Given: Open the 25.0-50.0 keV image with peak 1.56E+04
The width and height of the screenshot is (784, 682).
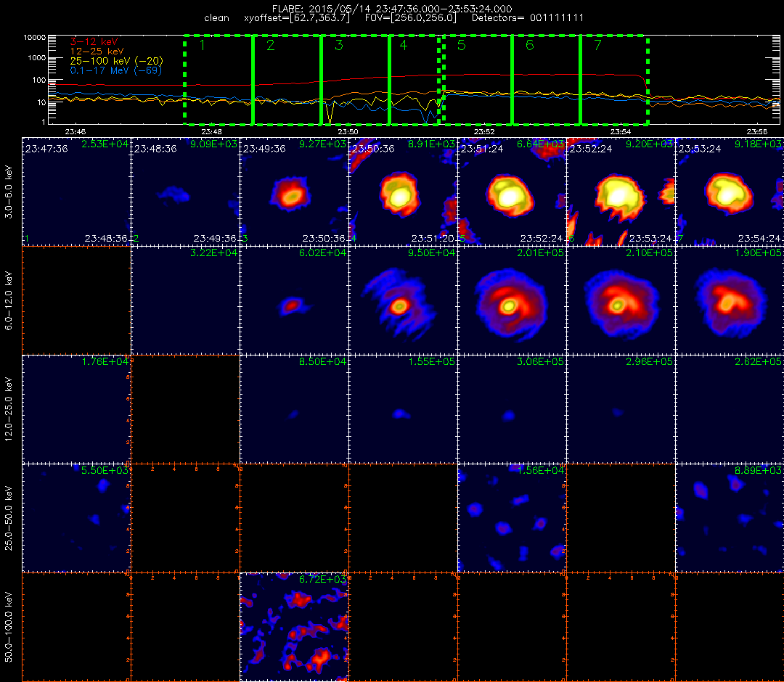Looking at the screenshot, I should coord(513,518).
